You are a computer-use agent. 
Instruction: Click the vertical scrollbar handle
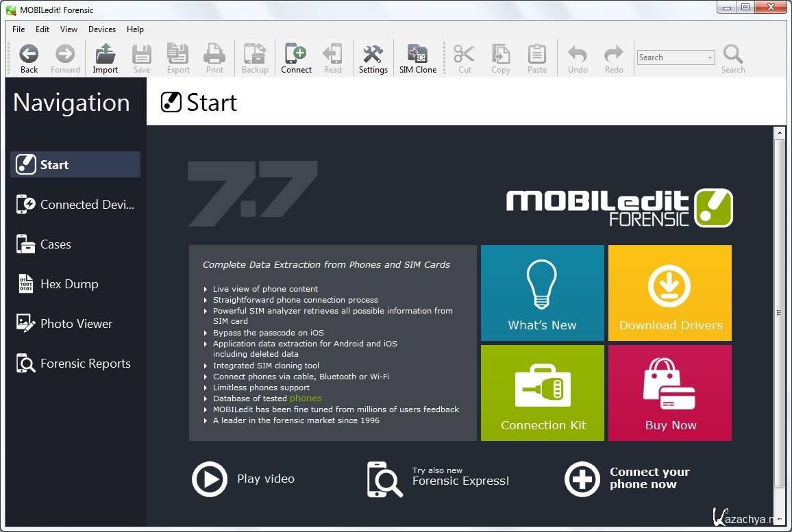click(779, 312)
